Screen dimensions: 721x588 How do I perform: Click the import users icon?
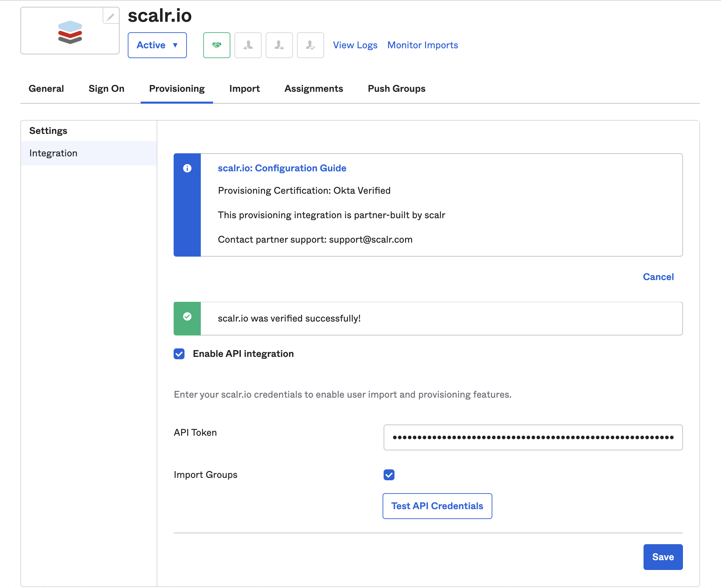click(x=248, y=45)
